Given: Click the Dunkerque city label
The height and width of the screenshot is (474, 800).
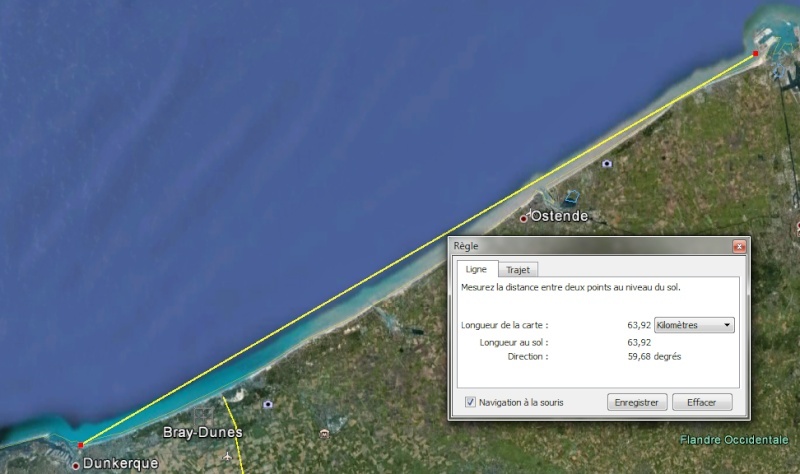Looking at the screenshot, I should coord(120,463).
